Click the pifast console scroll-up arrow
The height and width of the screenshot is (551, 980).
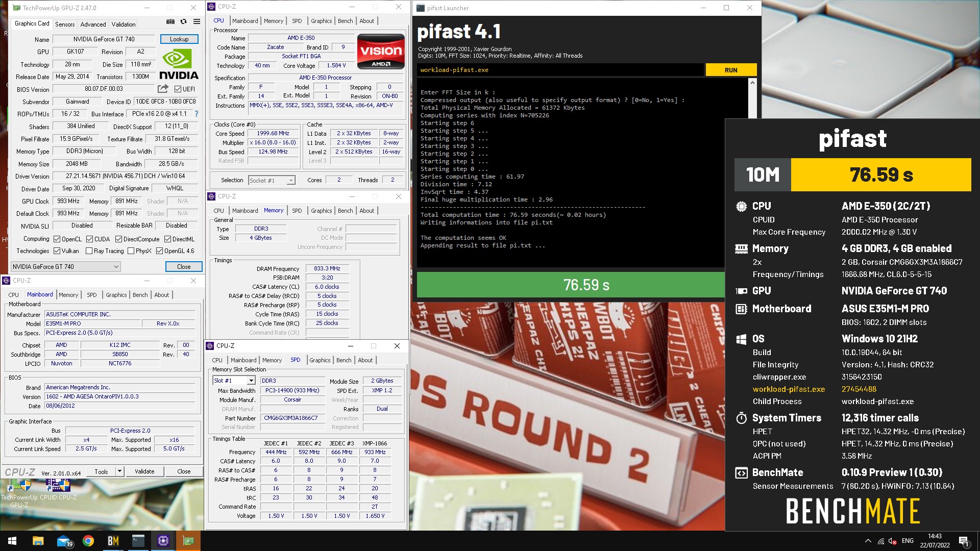pos(752,82)
